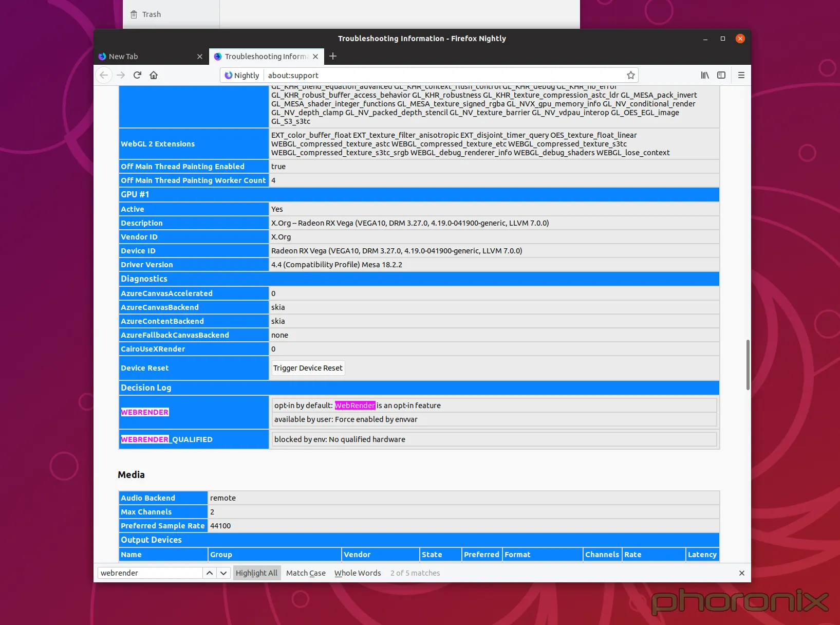Image resolution: width=840 pixels, height=625 pixels.
Task: Go back with the browser back arrow
Action: pyautogui.click(x=104, y=75)
